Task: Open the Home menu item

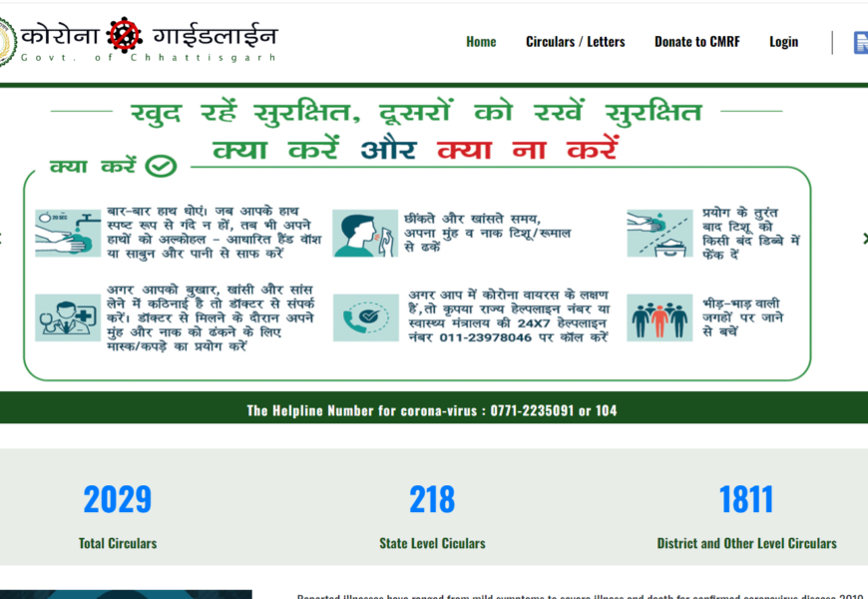Action: tap(481, 42)
